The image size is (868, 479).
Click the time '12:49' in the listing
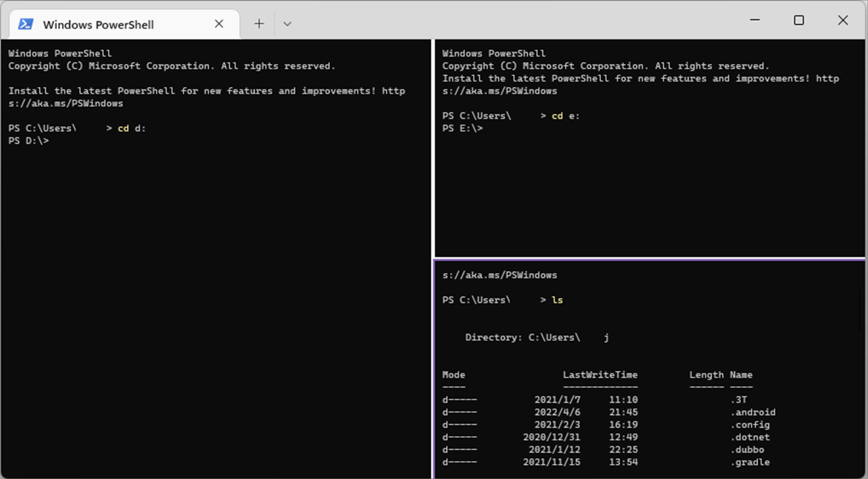coord(623,437)
